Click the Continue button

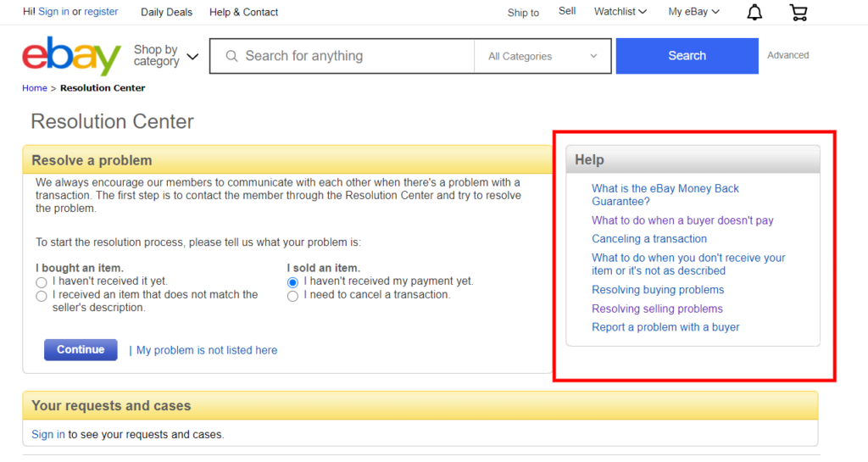point(81,350)
